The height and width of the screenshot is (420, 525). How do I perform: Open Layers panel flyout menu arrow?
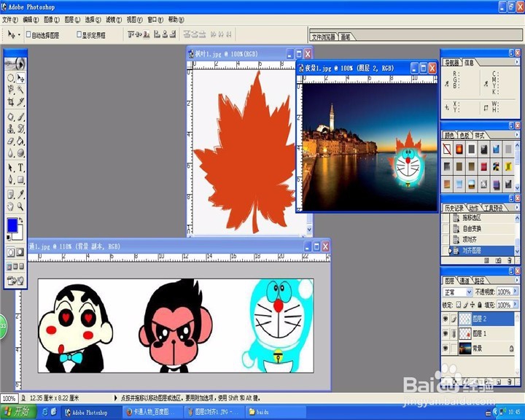517,280
